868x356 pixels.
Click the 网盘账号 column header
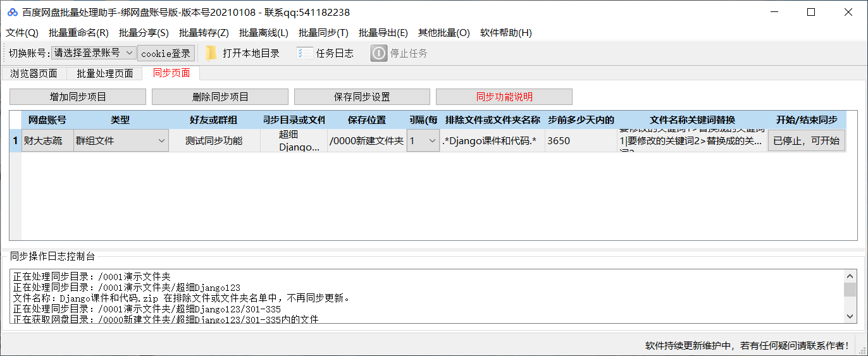tap(47, 120)
